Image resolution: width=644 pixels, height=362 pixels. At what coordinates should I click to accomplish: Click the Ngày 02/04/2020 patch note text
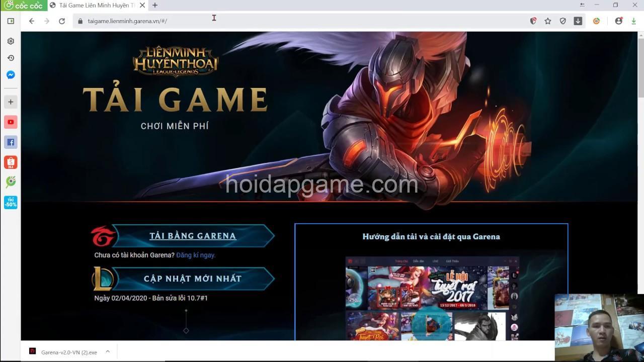(x=151, y=298)
